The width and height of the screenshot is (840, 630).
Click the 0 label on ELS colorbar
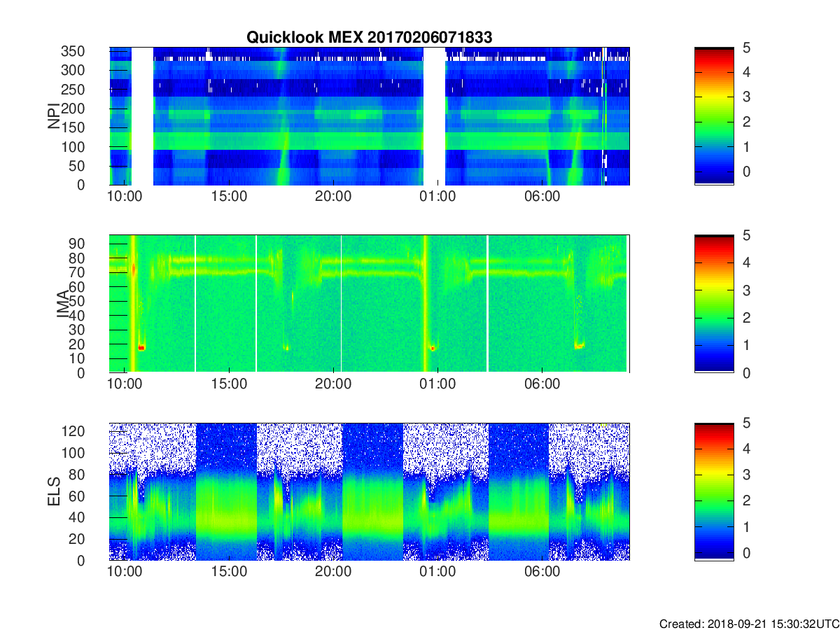tap(747, 553)
